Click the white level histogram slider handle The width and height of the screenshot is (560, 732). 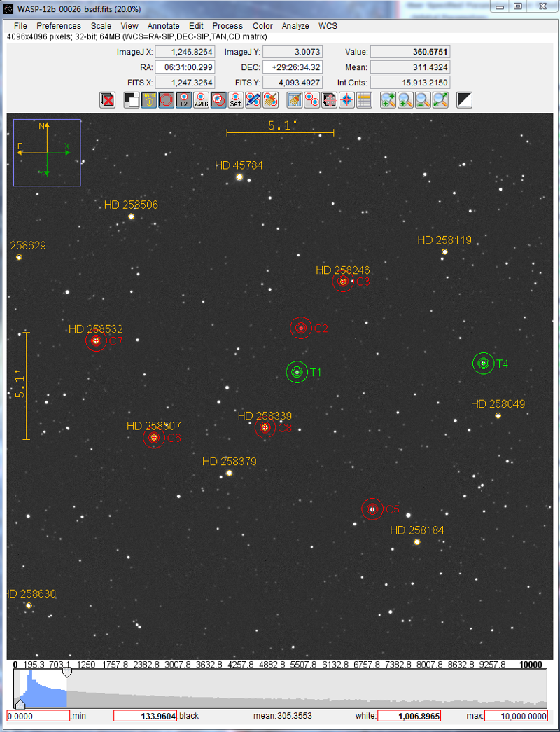66,672
